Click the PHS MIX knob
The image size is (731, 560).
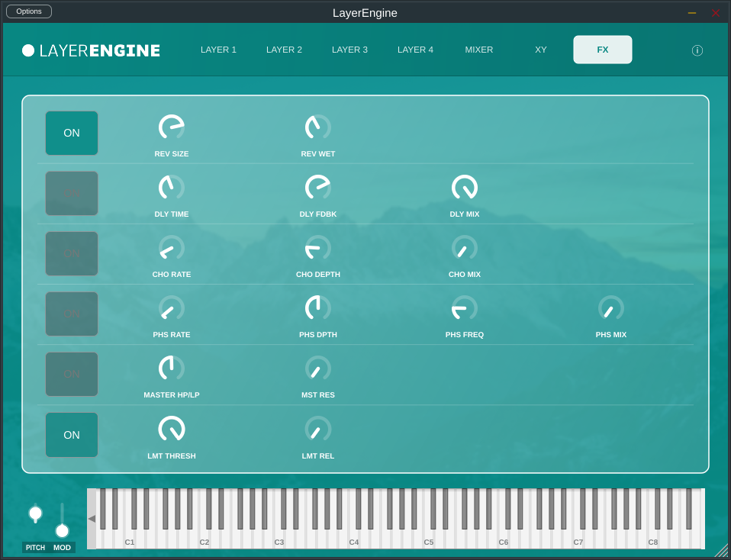coord(610,307)
